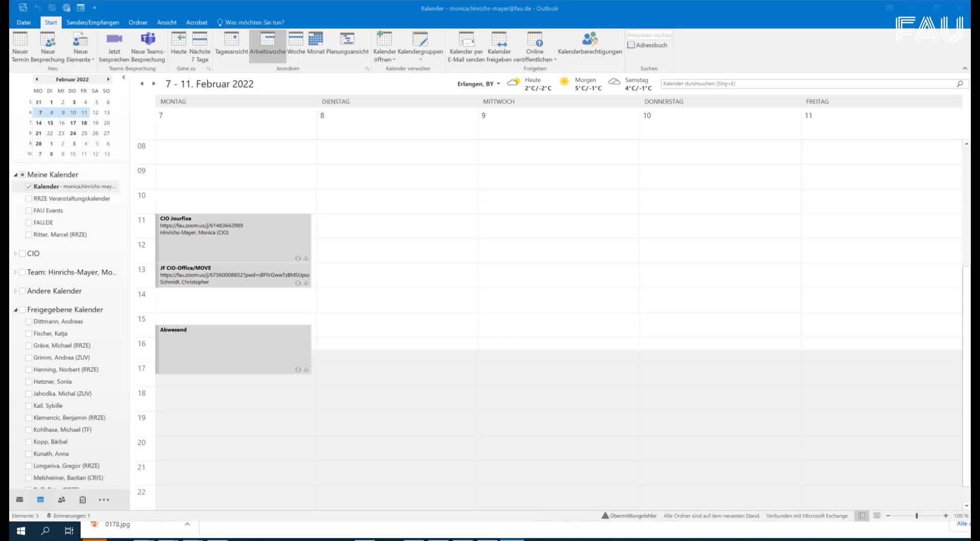Screen dimensions: 980x541
Task: Go to next week with forward arrow
Action: coord(154,84)
